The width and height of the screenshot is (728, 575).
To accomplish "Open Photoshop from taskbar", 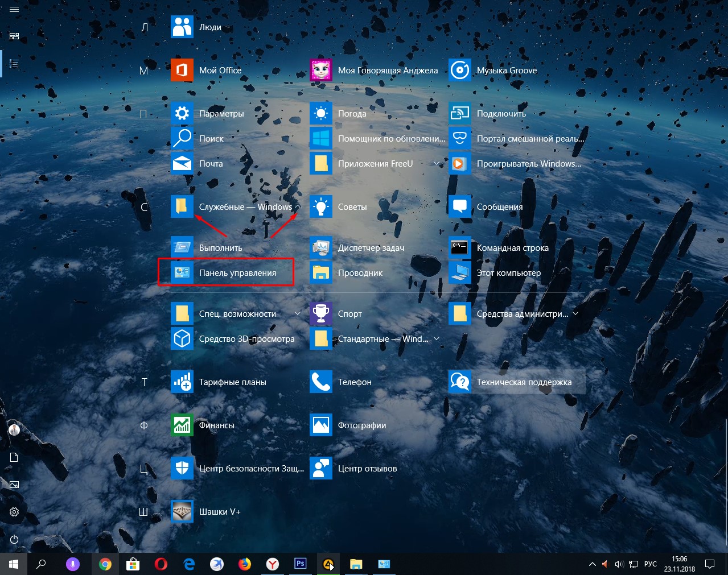I will [x=300, y=564].
